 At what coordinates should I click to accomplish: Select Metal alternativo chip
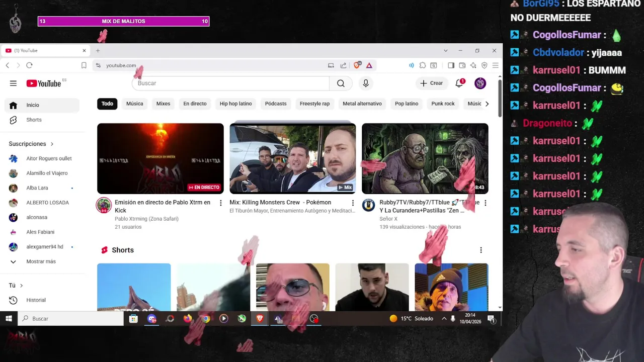pos(362,104)
